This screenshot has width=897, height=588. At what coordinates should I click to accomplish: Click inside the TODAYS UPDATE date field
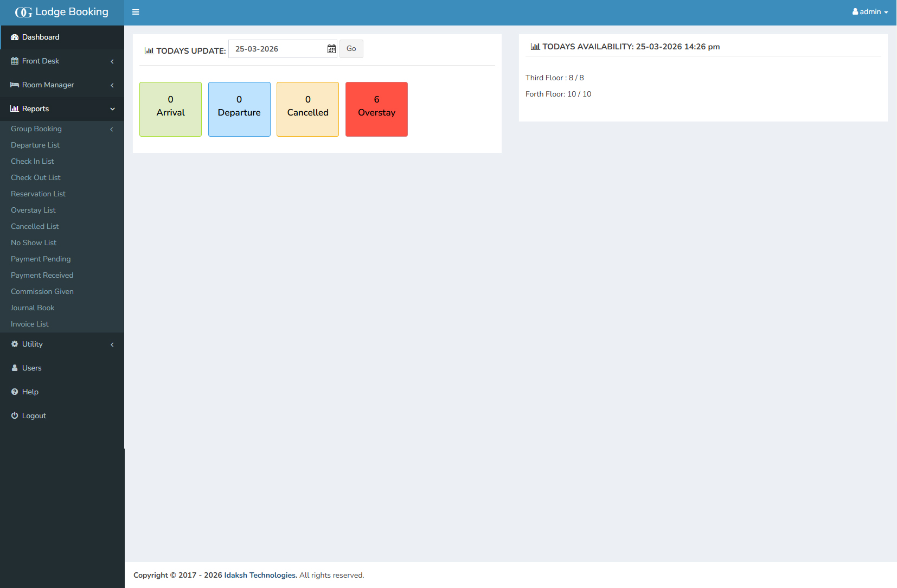277,48
